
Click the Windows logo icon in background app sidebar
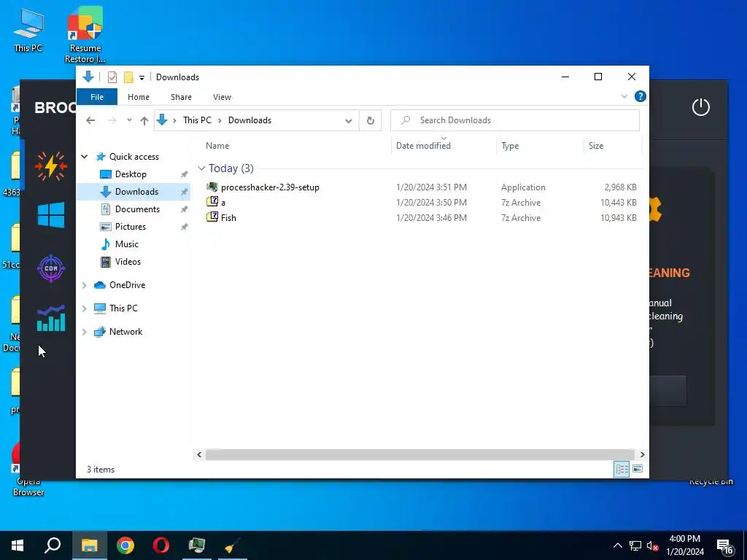pyautogui.click(x=51, y=215)
